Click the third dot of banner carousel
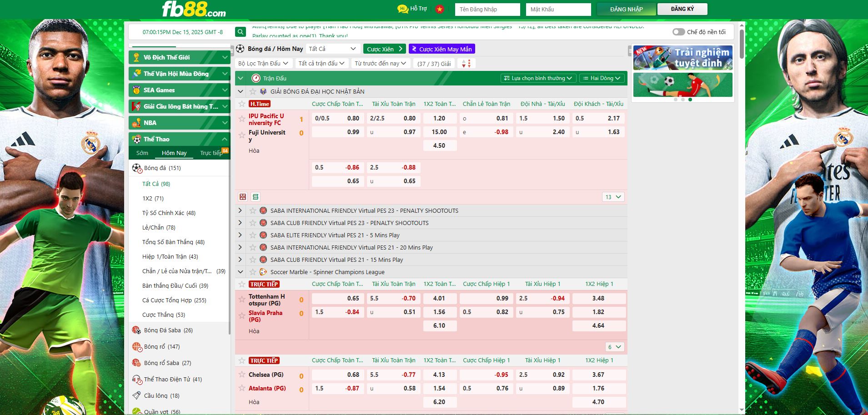The image size is (868, 415). [690, 100]
